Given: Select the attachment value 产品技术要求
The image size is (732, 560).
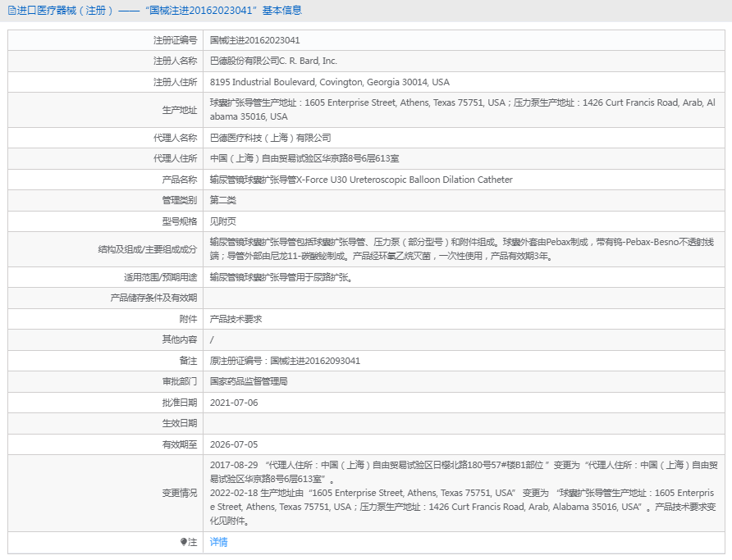Looking at the screenshot, I should pos(236,319).
